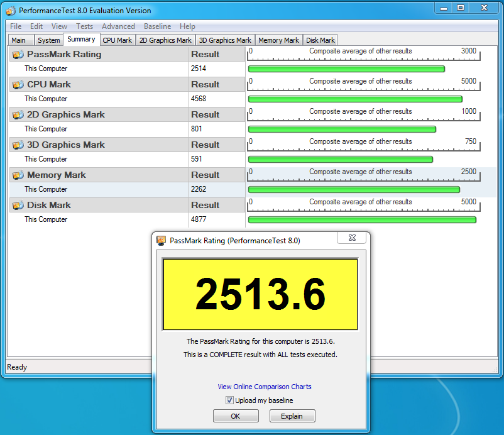Click the PassMark Rating dialog title icon
The width and height of the screenshot is (504, 435).
tap(161, 241)
